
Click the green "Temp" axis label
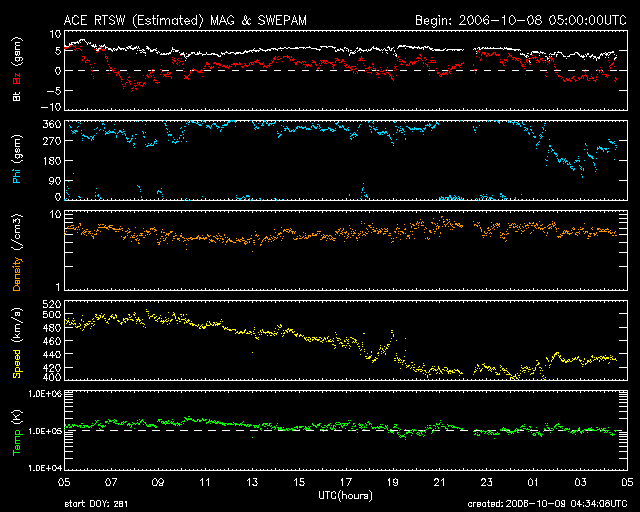[17, 443]
